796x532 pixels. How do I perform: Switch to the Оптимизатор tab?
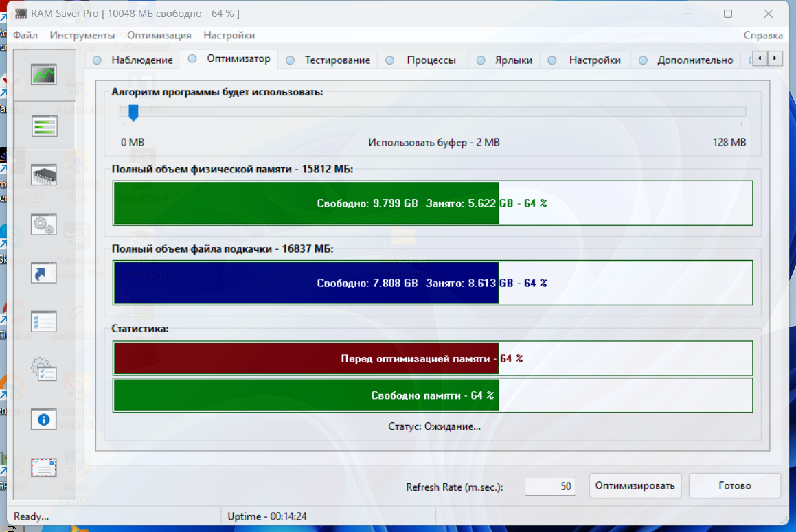point(229,58)
